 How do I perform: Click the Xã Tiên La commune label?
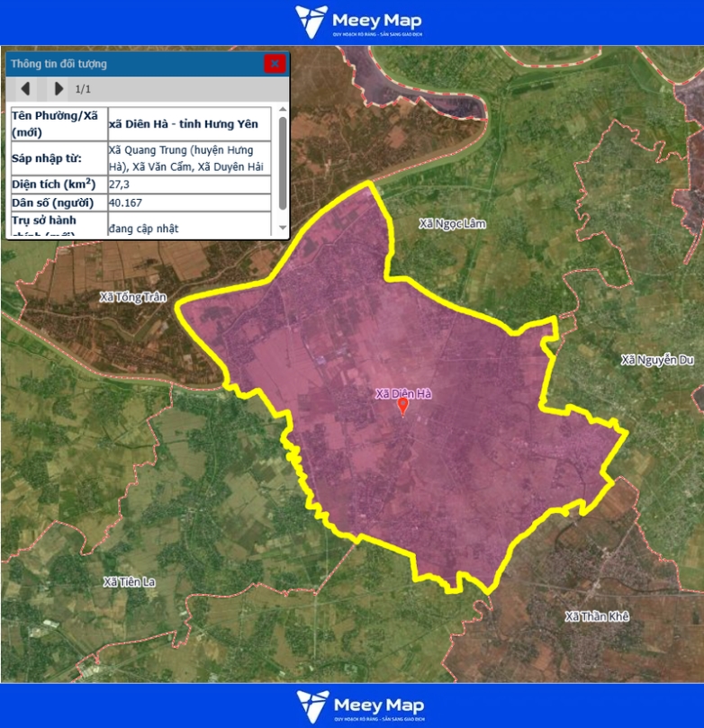[130, 581]
